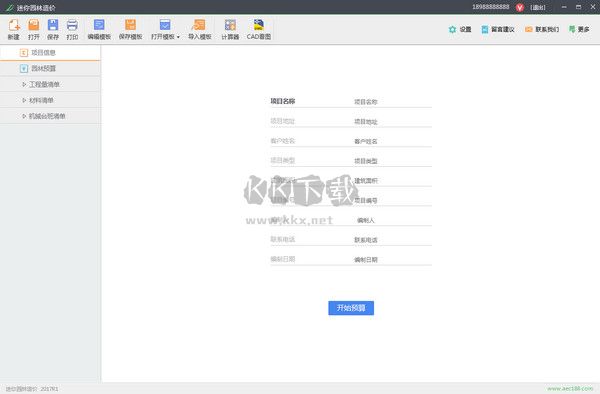Click the blue 开始预算 button

point(351,308)
